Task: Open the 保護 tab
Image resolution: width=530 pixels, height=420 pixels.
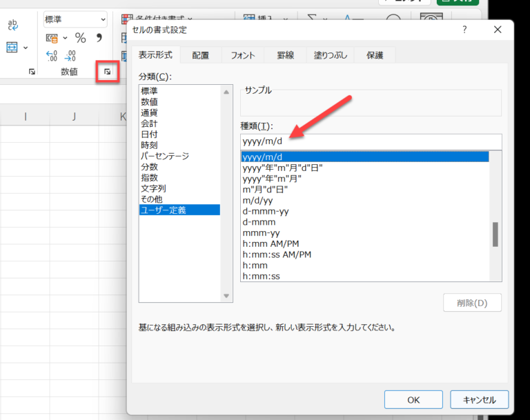Action: (375, 55)
